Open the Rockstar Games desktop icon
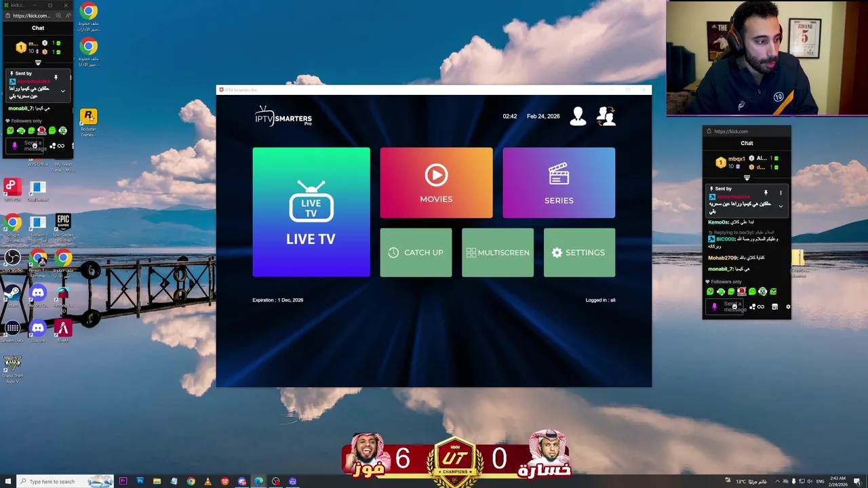The image size is (868, 488). click(88, 123)
